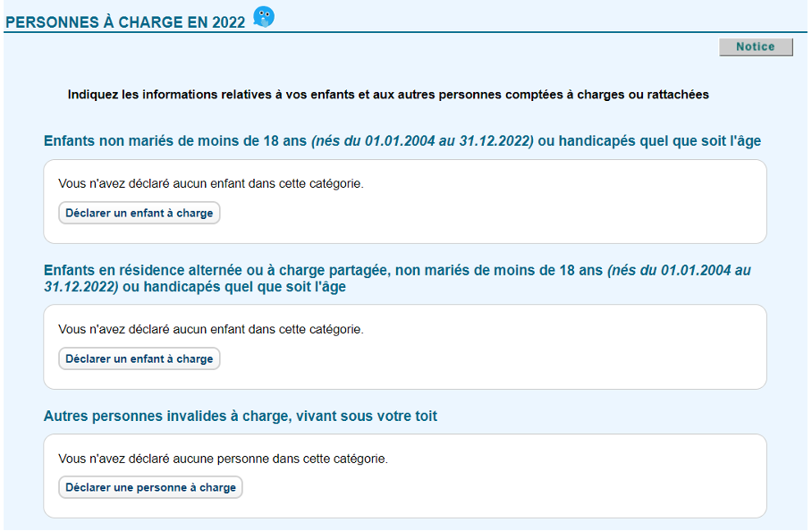Click heading 'Autres personnes invalides à charge'

point(241,416)
